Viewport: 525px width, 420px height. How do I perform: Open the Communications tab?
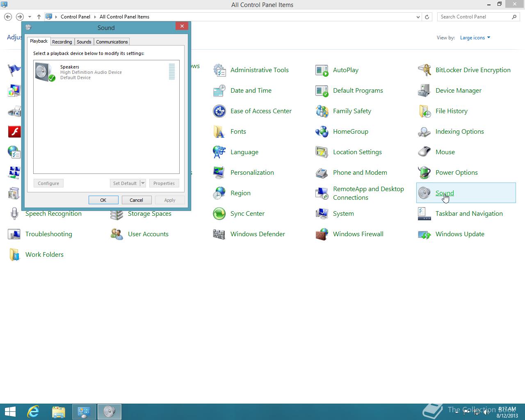(x=112, y=42)
